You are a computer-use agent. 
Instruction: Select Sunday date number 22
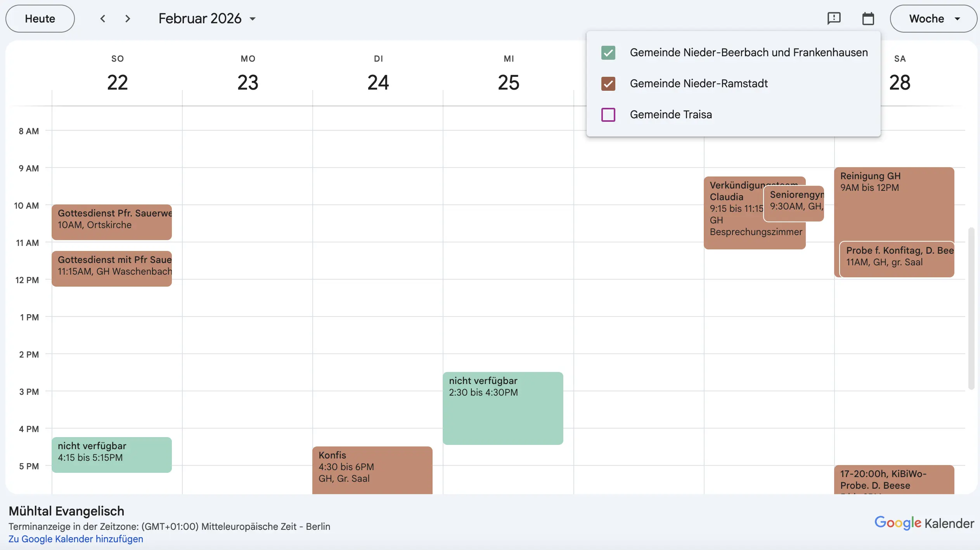[117, 82]
